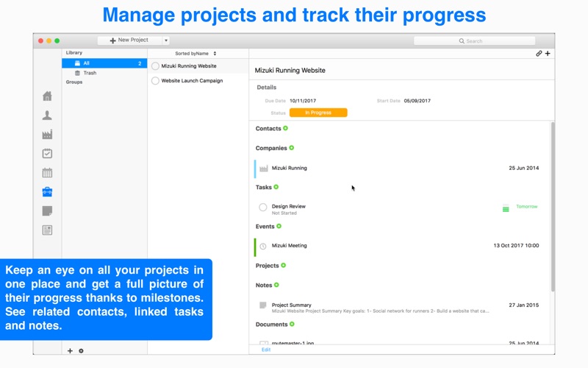Open the Companies factory icon in sidebar
Viewport: 588px width, 368px height.
tap(47, 135)
